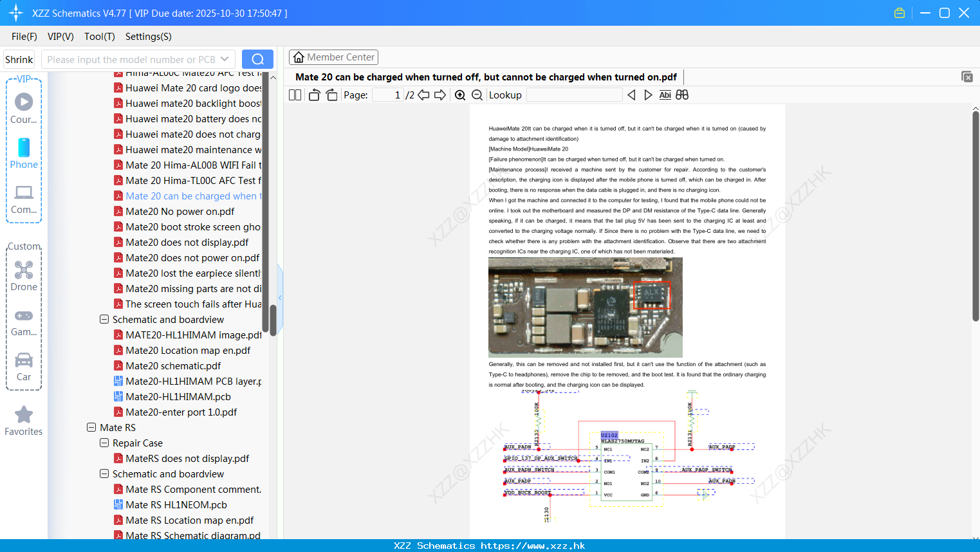Screen dimensions: 980x552
Task: Go to next page arrow
Action: pos(440,95)
